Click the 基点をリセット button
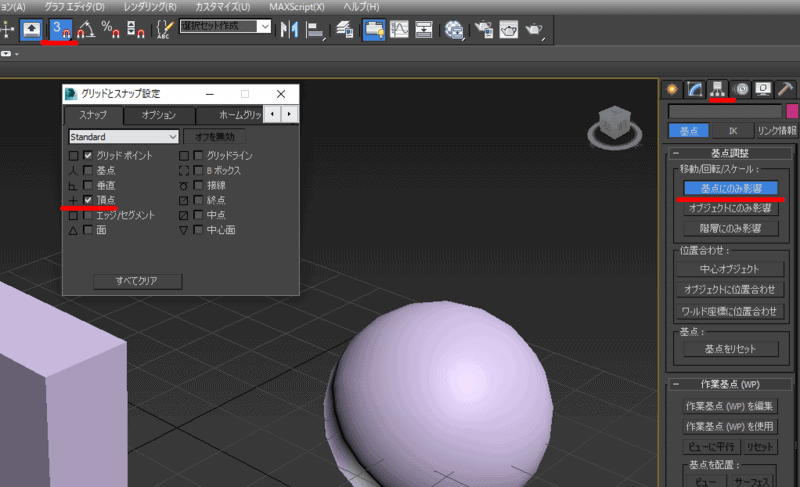The image size is (800, 487). pos(729,349)
